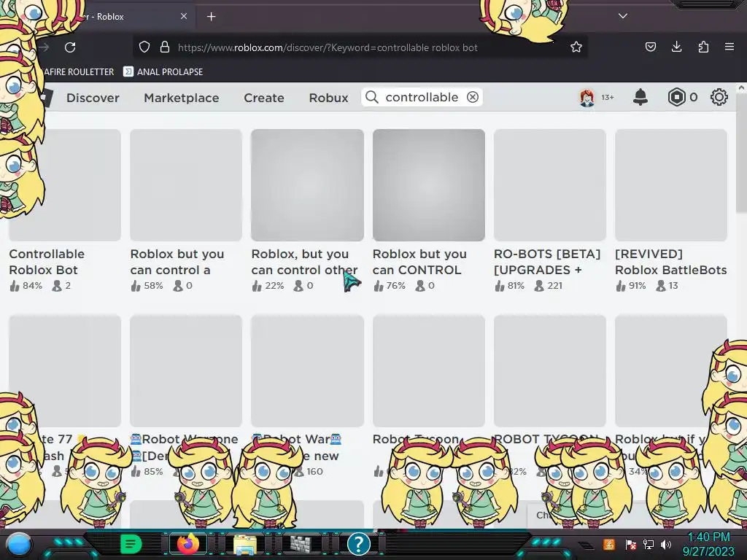747x560 pixels.
Task: Open the Robux tab
Action: click(328, 98)
